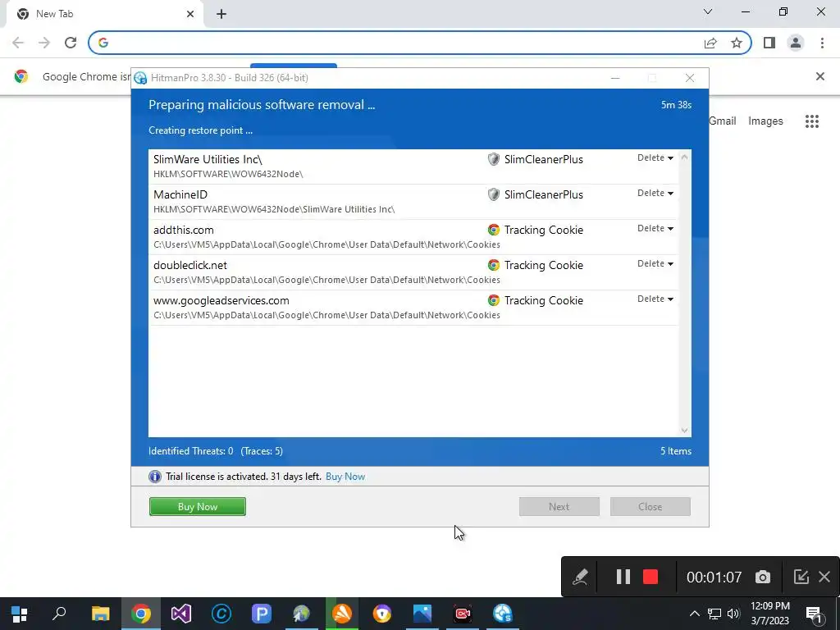This screenshot has height=630, width=840.
Task: Dismiss the Chrome default browser infobar
Action: [820, 76]
